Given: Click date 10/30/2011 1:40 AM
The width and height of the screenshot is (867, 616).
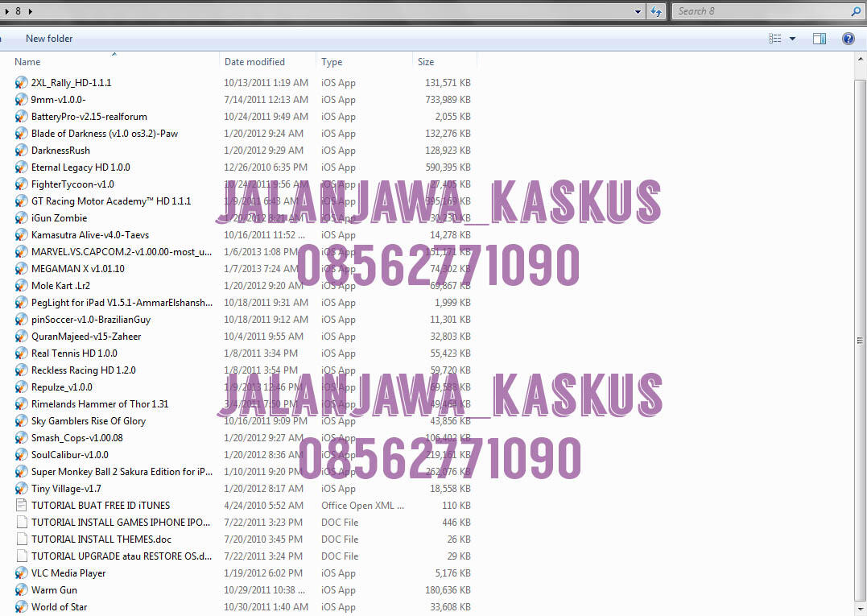Looking at the screenshot, I should point(266,607).
